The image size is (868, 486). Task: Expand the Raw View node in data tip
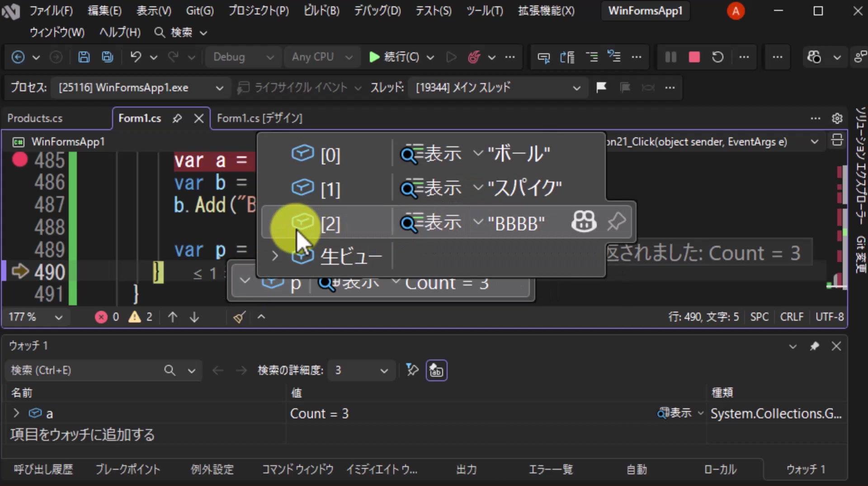click(275, 256)
